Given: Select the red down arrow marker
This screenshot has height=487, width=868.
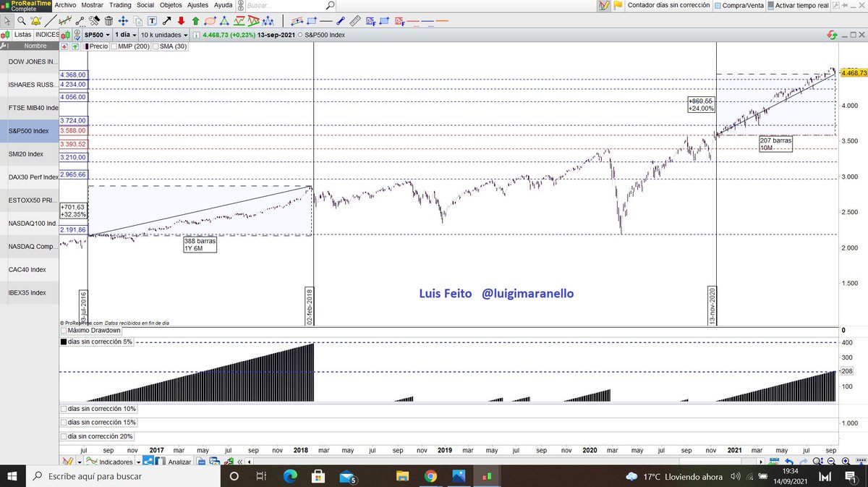Looking at the screenshot, I should (x=181, y=20).
